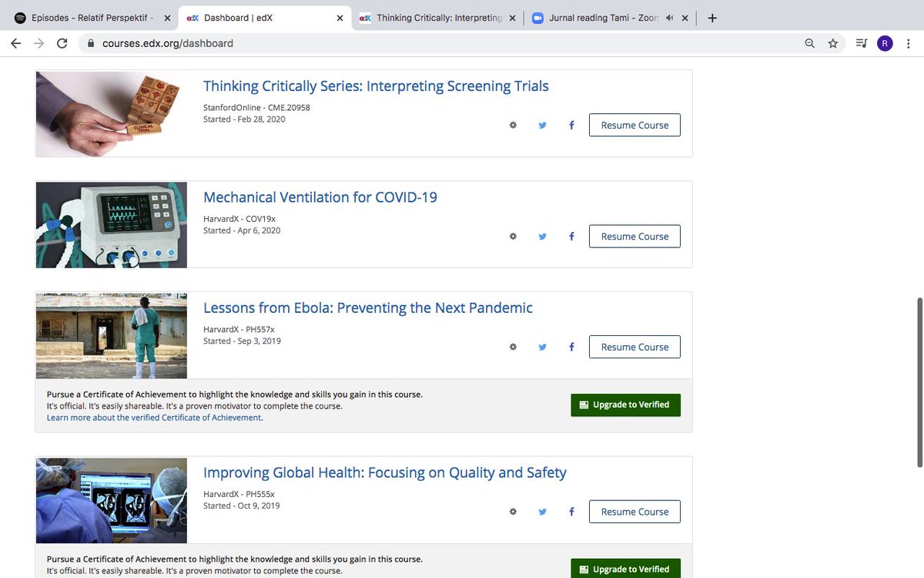Switch to Thinking Critically: Interpreting tab
The width and height of the screenshot is (924, 578).
pos(438,18)
